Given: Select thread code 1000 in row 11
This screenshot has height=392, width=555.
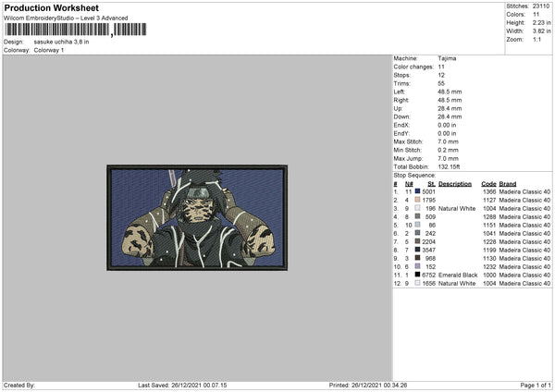Looking at the screenshot, I should pyautogui.click(x=489, y=275).
